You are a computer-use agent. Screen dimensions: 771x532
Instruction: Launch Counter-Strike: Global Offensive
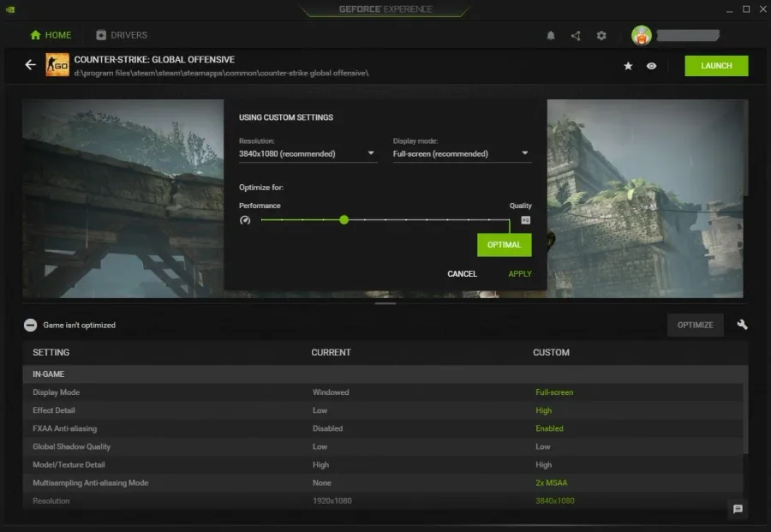[x=716, y=66]
